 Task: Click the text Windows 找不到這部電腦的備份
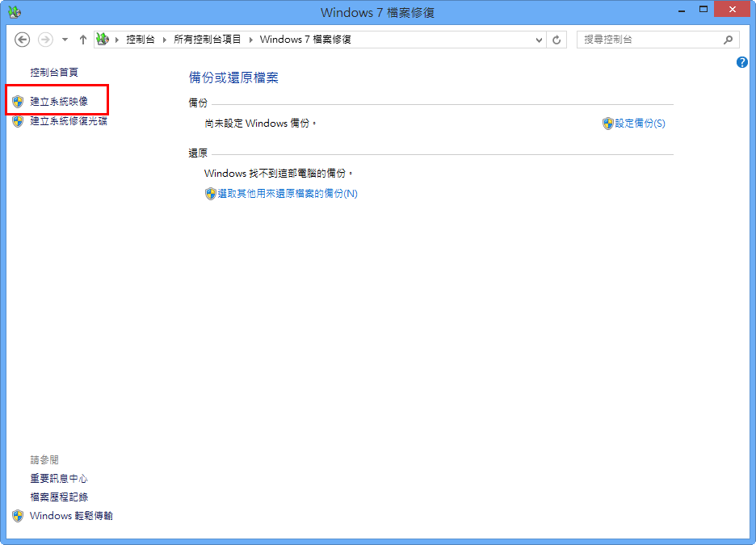coord(278,173)
